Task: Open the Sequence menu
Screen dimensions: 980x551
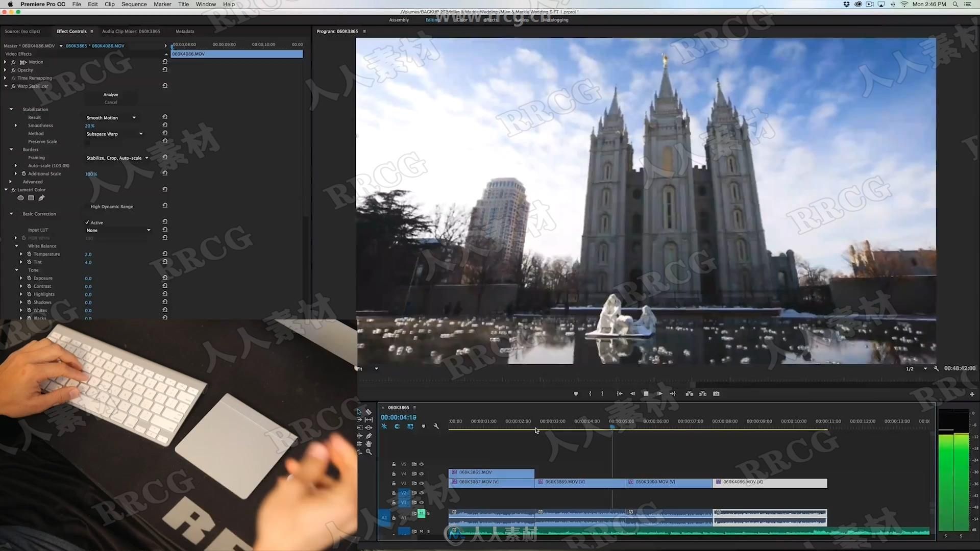Action: 134,4
